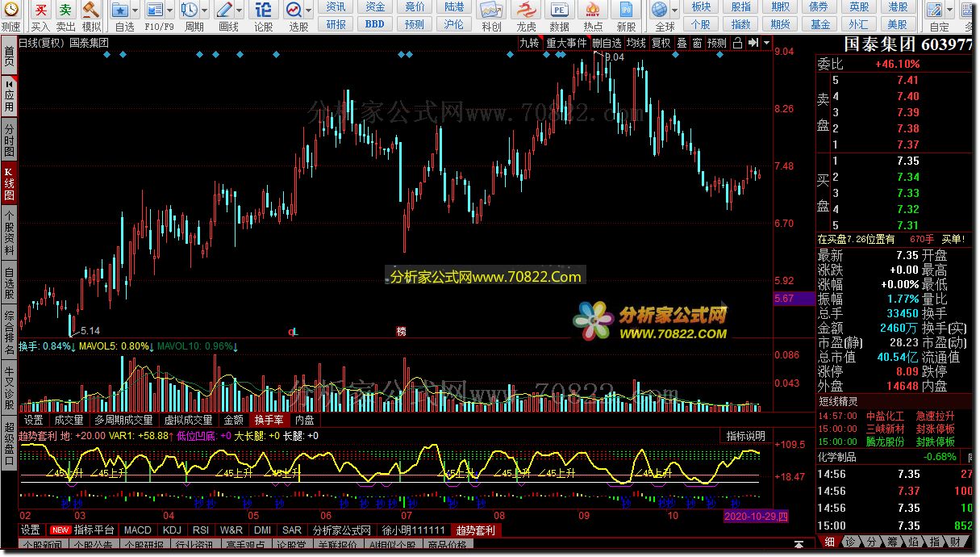Select the KDJ indicator tab

pos(172,530)
